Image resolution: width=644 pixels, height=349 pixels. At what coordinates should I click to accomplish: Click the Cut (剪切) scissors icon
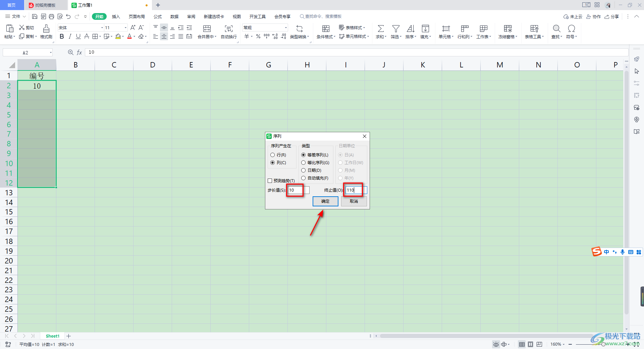point(22,28)
